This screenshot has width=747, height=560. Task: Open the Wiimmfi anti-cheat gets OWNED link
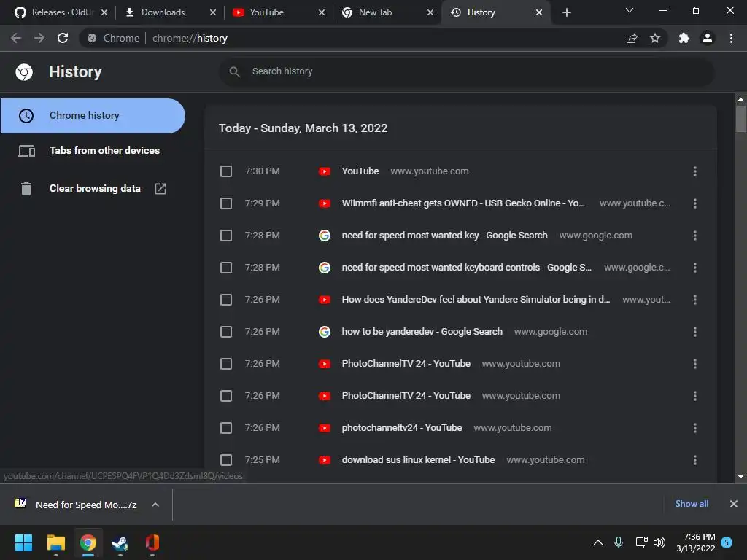463,203
